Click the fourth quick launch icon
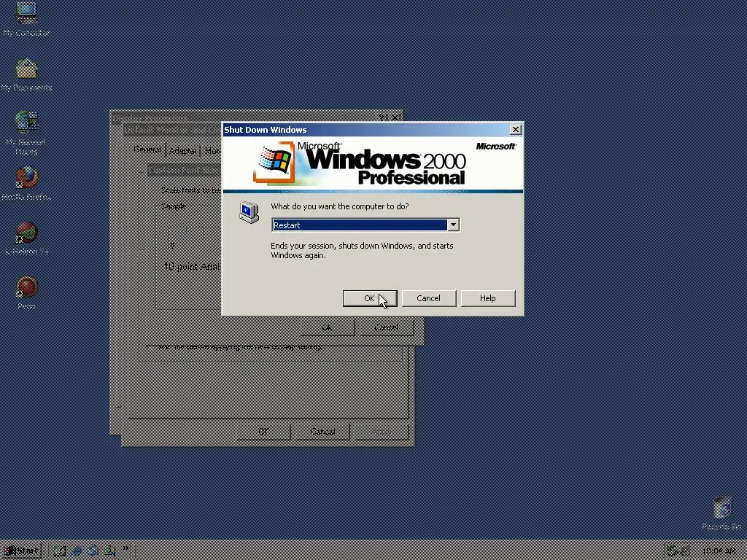 (x=109, y=551)
